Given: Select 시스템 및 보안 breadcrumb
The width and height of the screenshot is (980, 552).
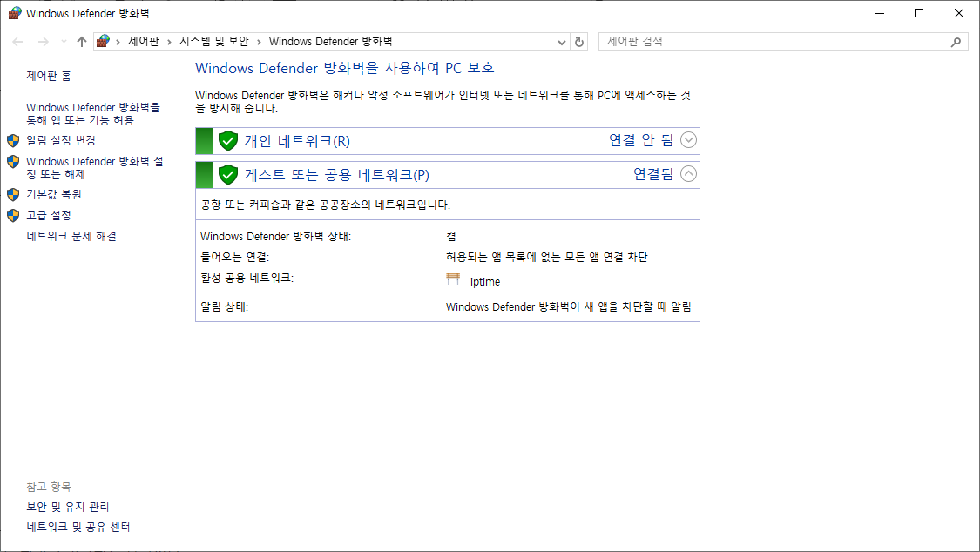Looking at the screenshot, I should [214, 41].
